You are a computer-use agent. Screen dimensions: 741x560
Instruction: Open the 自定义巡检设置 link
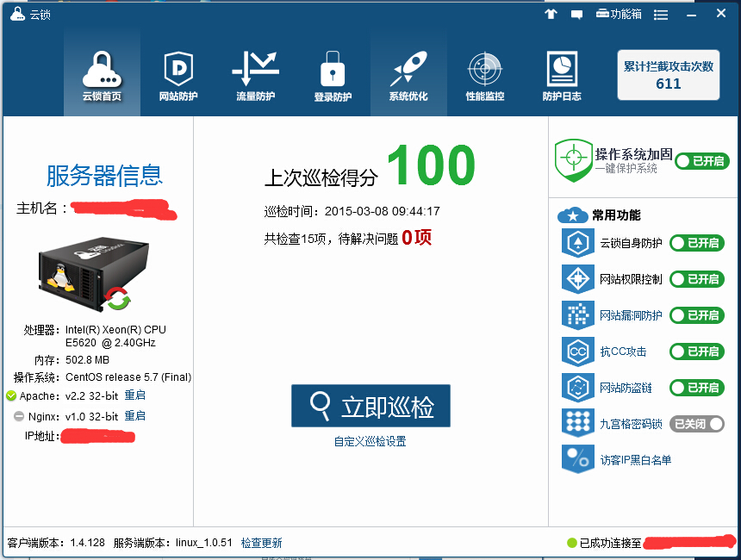370,441
